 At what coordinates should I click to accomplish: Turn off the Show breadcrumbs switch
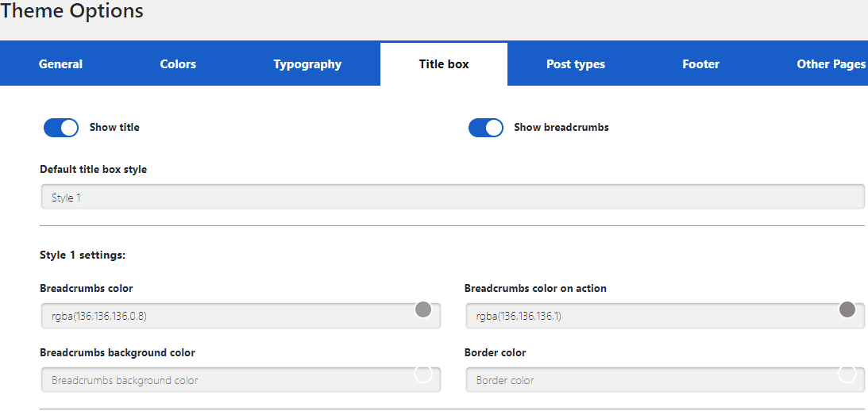486,128
